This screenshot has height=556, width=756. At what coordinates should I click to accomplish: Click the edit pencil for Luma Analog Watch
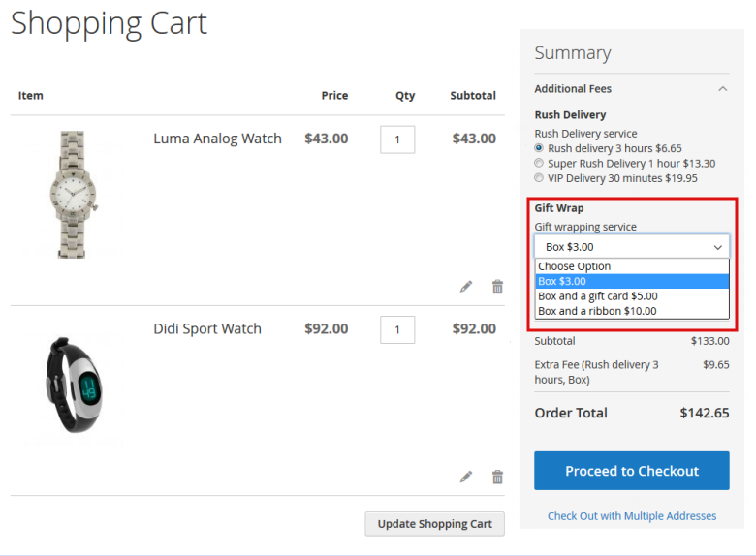click(466, 287)
